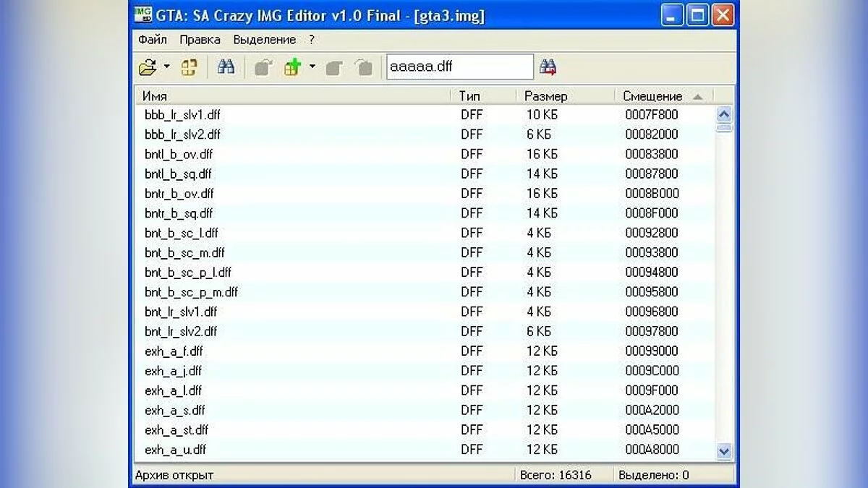Select the file bnt_lr_slv2.dff

[181, 331]
